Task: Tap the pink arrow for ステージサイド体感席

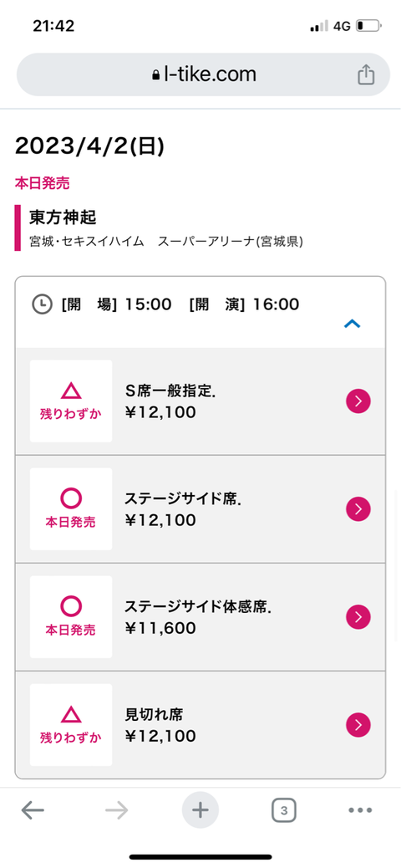Action: tap(358, 616)
